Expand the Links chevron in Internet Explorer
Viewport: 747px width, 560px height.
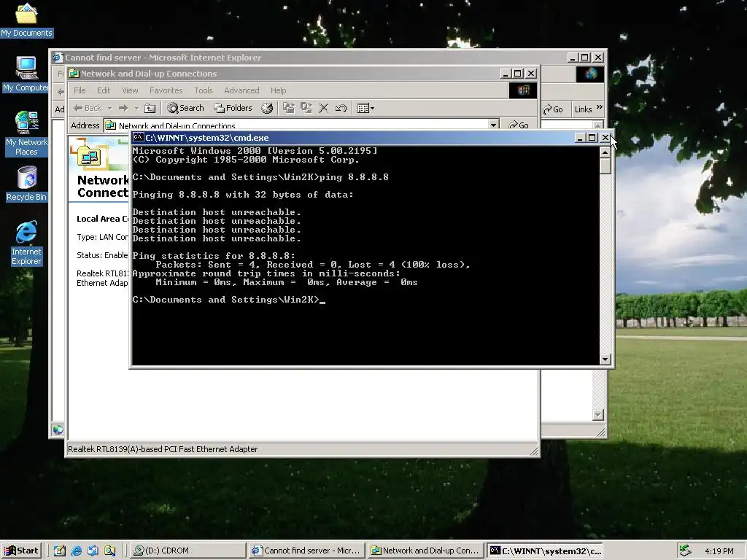600,108
